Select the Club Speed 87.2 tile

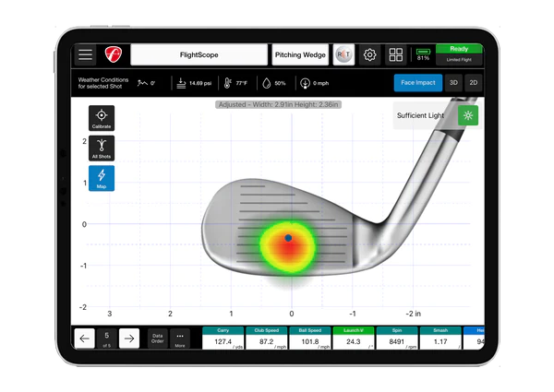(x=267, y=338)
